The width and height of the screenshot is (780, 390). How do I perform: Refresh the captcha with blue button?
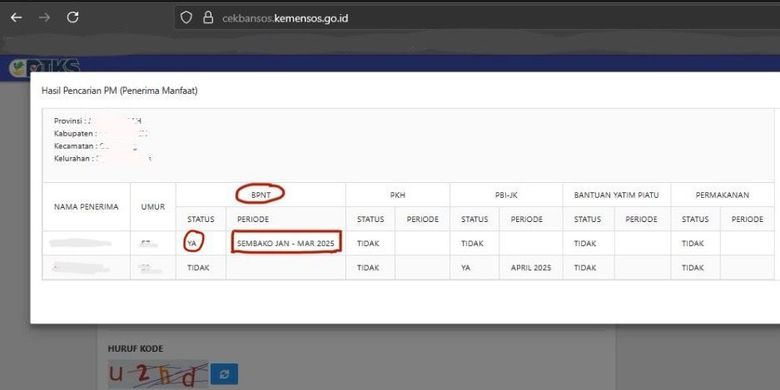tap(224, 374)
